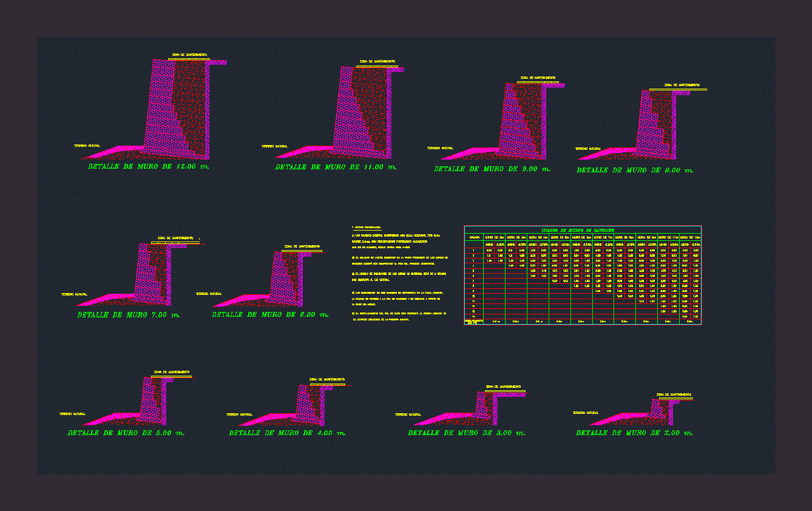The image size is (812, 511).
Task: Click 'ZONA DE MANTENIMIENTO' label above 9.00 m wall
Action: point(538,78)
